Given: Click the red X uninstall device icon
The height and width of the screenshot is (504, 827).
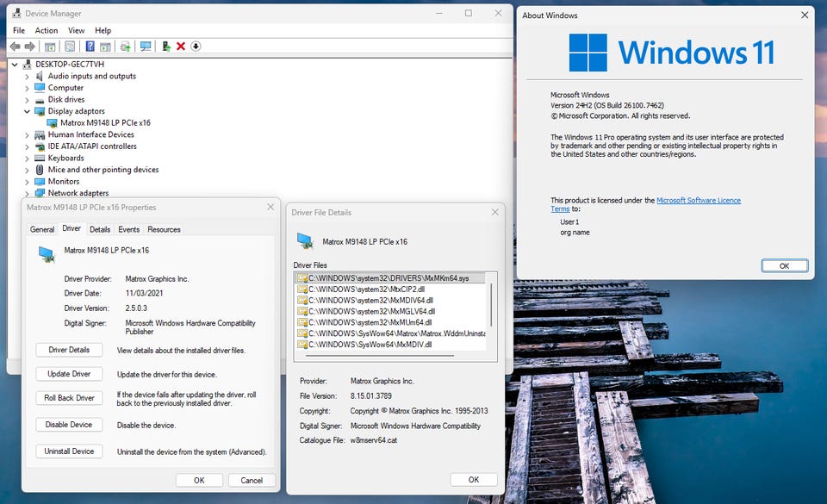Looking at the screenshot, I should click(x=181, y=47).
